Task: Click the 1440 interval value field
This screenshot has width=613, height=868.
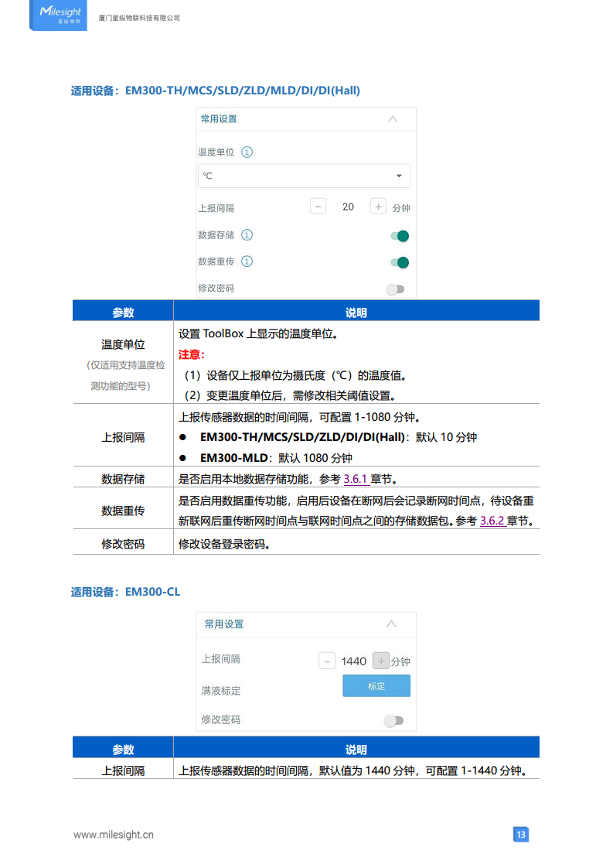Action: pyautogui.click(x=354, y=661)
